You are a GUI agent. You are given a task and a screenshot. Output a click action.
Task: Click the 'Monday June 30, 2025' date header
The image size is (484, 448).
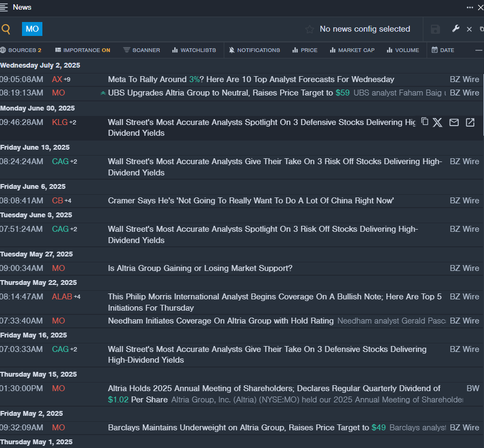click(x=38, y=108)
